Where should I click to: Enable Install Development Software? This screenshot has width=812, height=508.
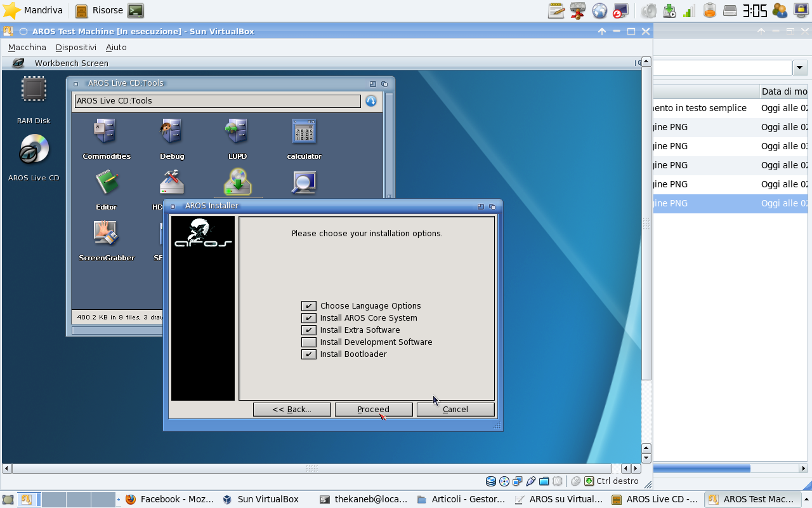[308, 342]
